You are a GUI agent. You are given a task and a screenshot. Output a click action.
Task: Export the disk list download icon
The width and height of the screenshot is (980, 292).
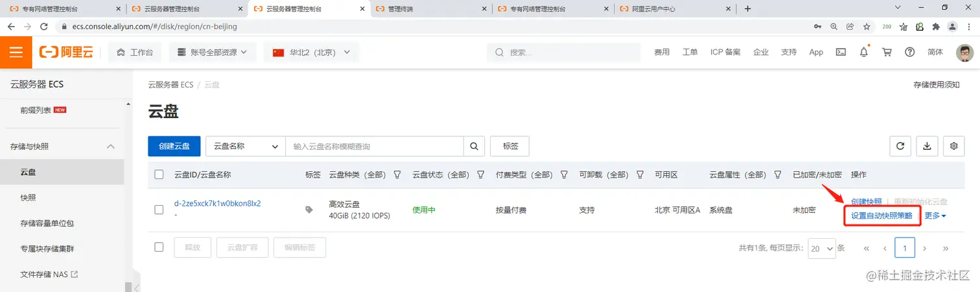pos(927,146)
